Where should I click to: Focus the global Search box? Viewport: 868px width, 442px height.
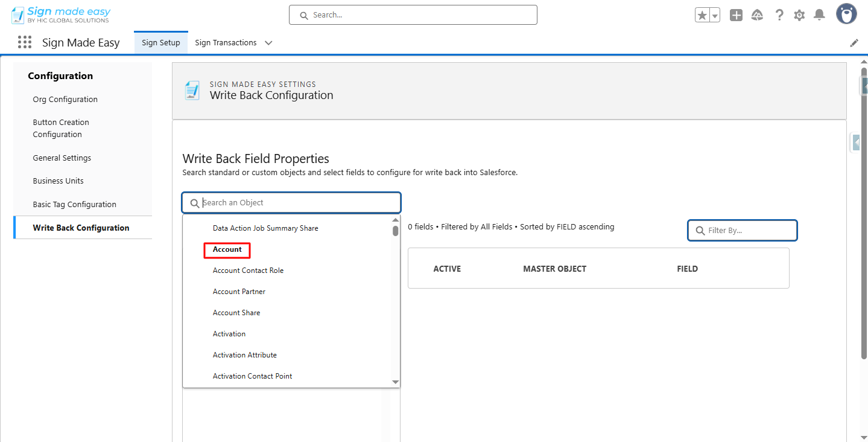(x=413, y=15)
